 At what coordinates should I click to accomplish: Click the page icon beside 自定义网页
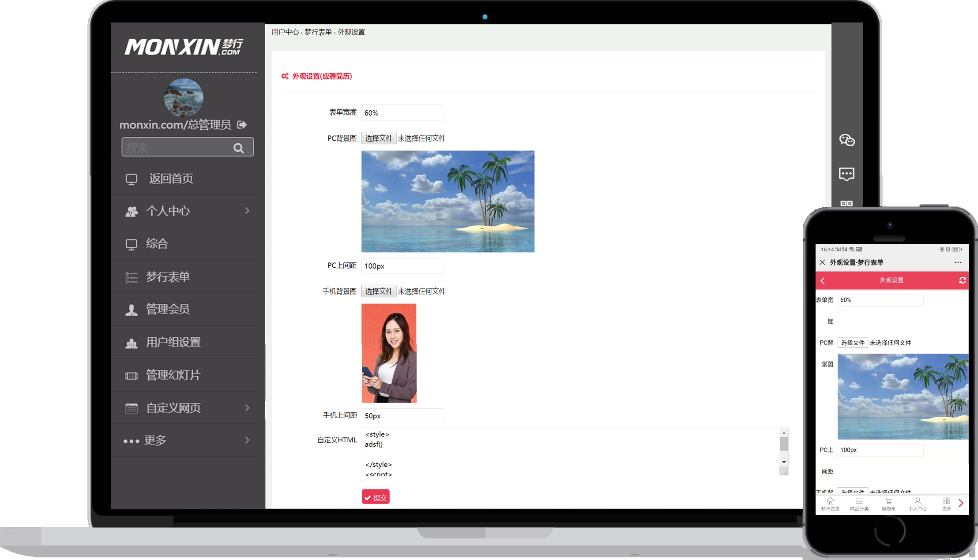point(132,408)
